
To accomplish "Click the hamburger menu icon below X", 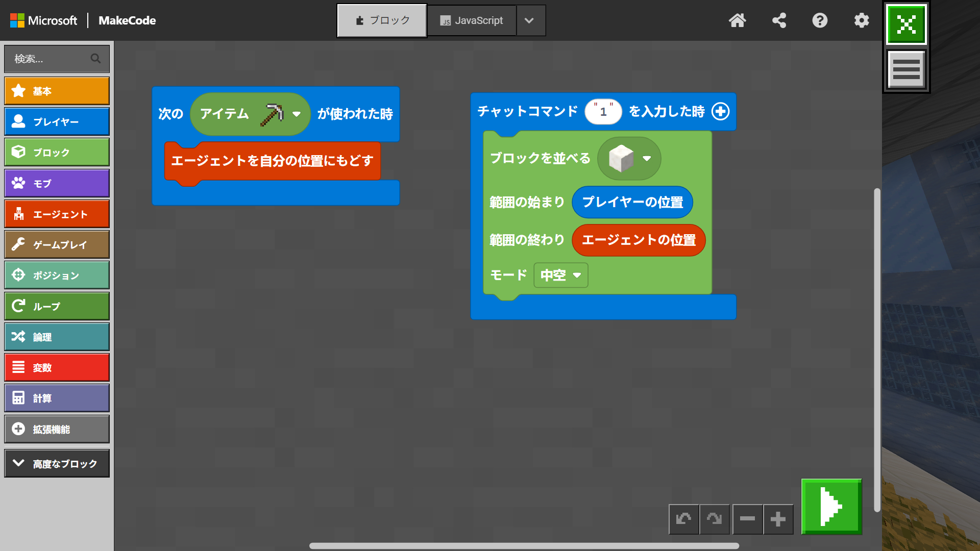I will pos(906,69).
